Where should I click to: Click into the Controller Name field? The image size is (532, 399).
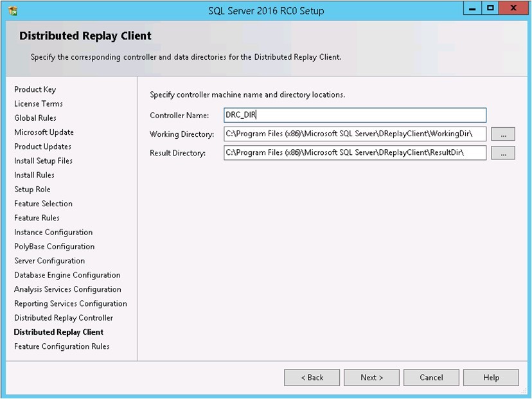coord(355,115)
